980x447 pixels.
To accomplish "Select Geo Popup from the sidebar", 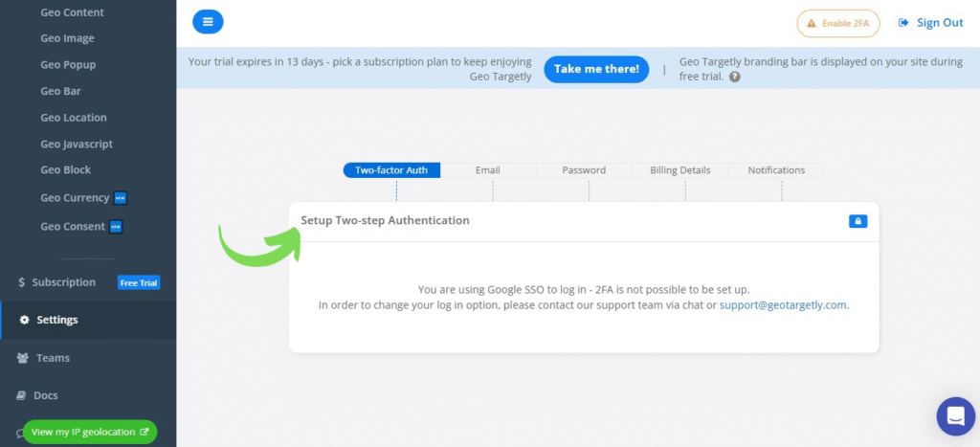I will click(68, 65).
